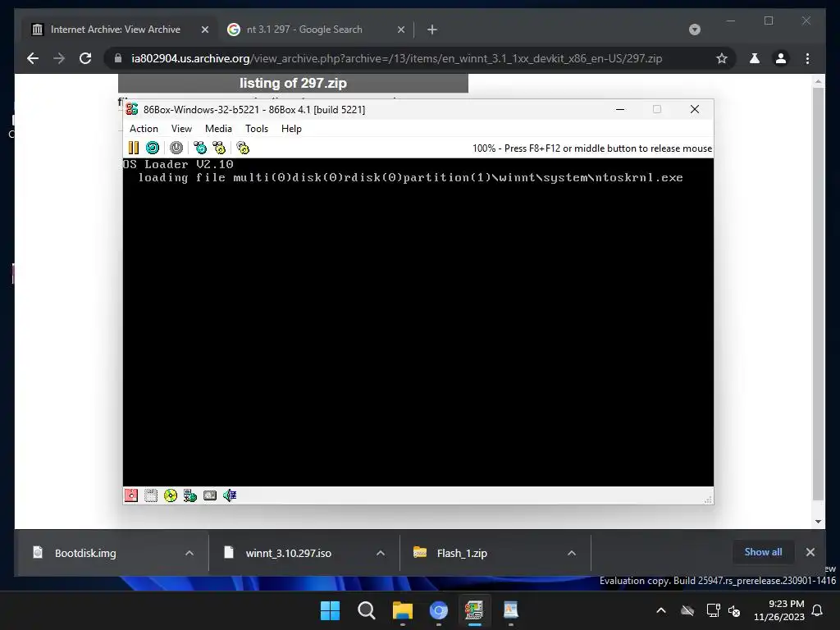Close the Chrome downloads bar
Screen dimensions: 840x630
coord(810,552)
